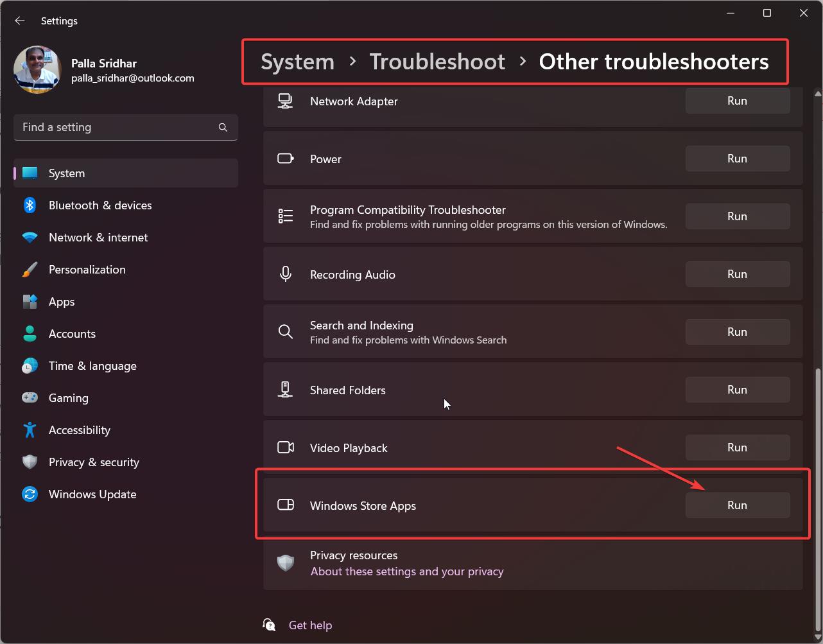Click the Gaming controller icon
The height and width of the screenshot is (644, 823).
pyautogui.click(x=30, y=397)
